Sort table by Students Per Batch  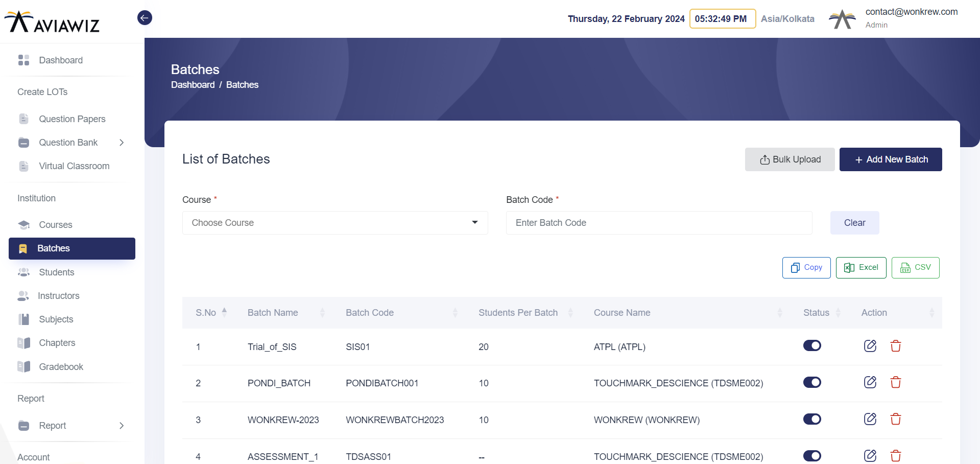tap(525, 313)
